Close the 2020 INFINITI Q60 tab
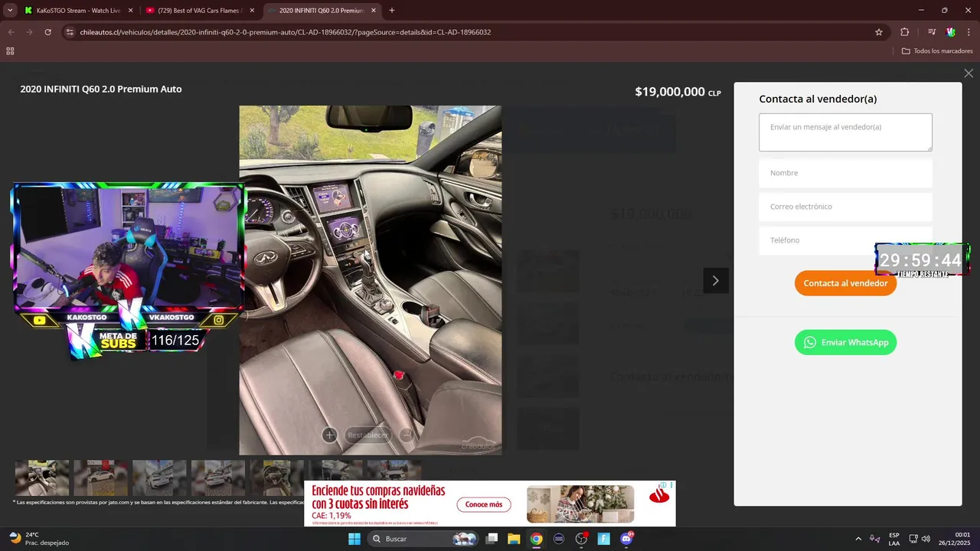The height and width of the screenshot is (551, 980). tap(374, 11)
